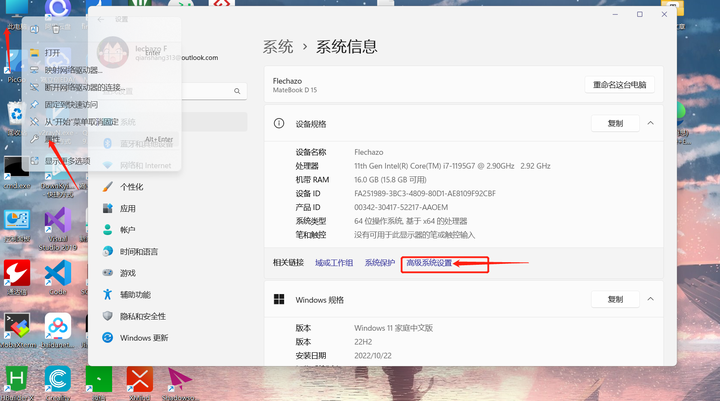Viewport: 720px width, 401px height.
Task: Copy device specs with the 复制 button
Action: click(x=614, y=123)
